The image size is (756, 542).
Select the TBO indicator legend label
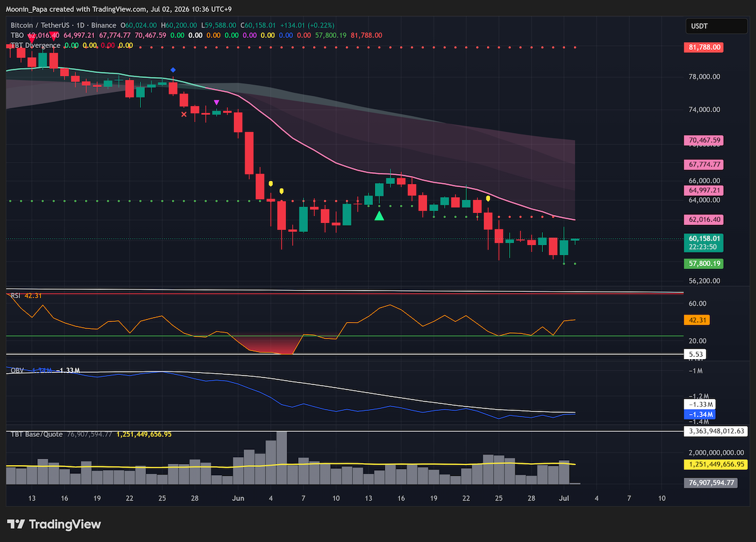(17, 35)
